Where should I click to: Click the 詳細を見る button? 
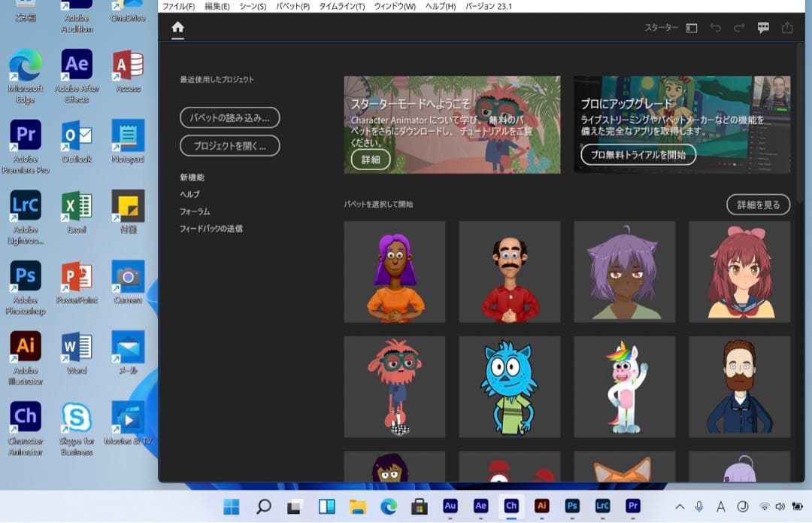(x=758, y=204)
